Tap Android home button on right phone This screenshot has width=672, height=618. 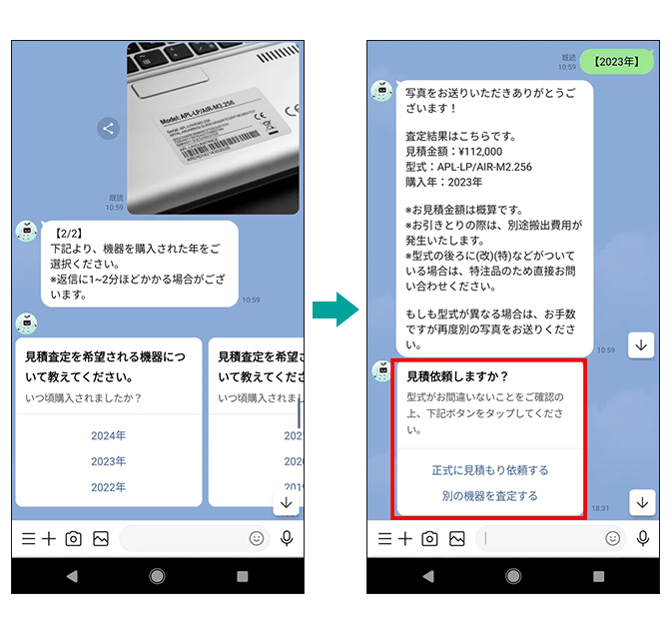[513, 576]
